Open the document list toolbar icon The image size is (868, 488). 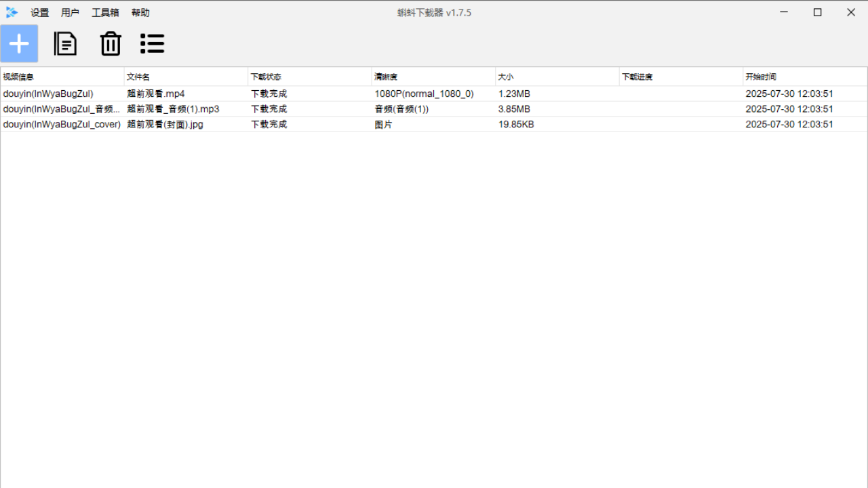point(65,44)
